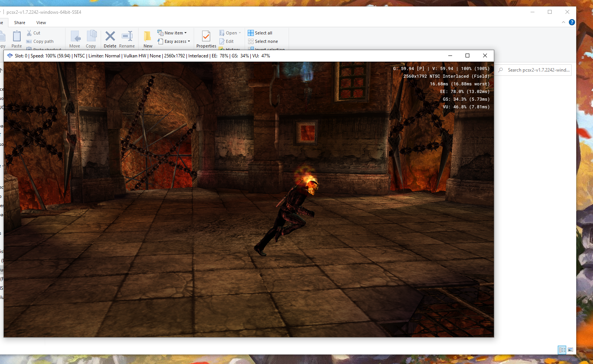Screen dimensions: 593x364
Task: Click Select none
Action: click(263, 41)
